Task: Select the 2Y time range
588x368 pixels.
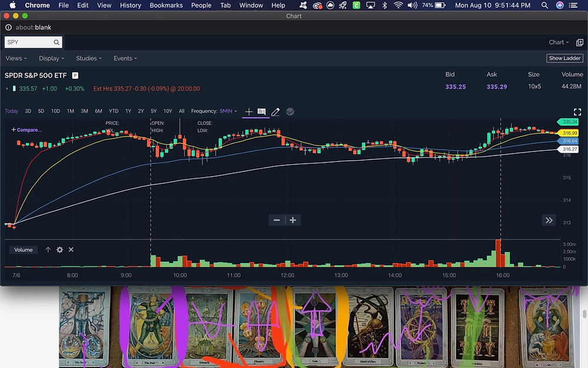Action: (x=141, y=111)
